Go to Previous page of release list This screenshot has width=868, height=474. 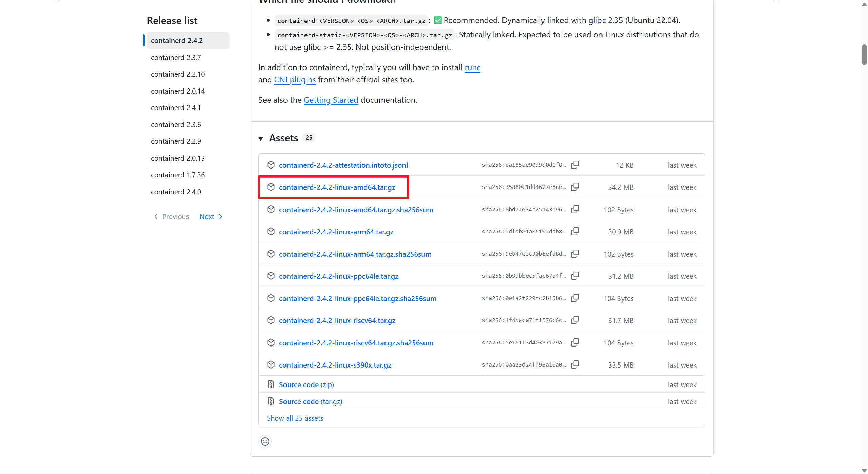click(x=172, y=216)
